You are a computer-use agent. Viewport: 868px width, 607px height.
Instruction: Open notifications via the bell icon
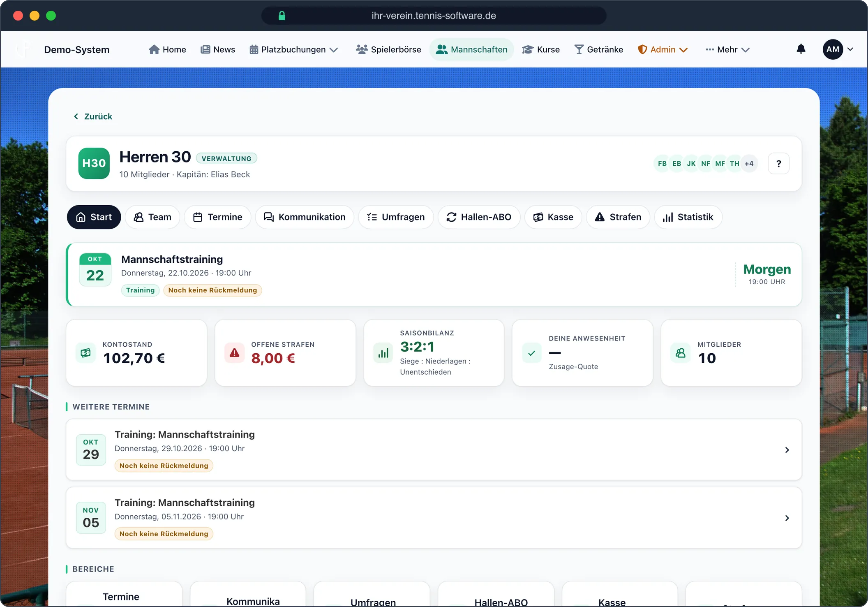[801, 49]
